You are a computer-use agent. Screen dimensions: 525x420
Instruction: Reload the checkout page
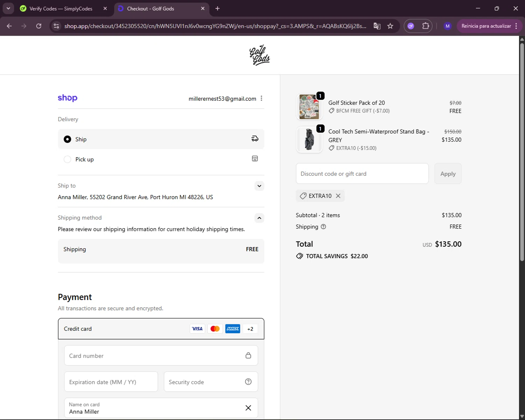coord(39,26)
